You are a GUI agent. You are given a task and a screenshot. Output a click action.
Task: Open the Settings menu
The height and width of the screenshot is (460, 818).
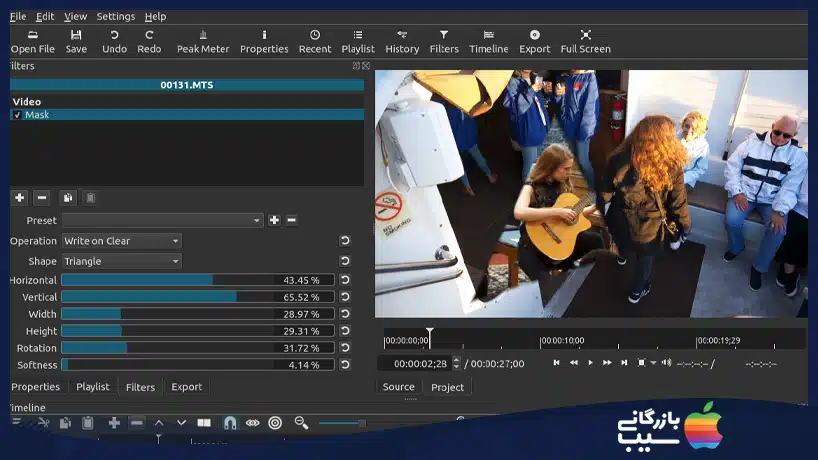click(x=116, y=17)
